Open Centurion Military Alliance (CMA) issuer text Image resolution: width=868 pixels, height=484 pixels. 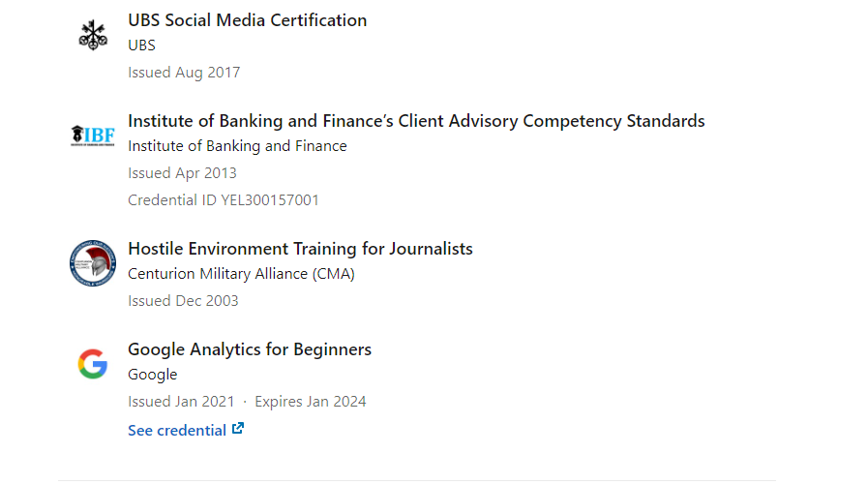pos(241,274)
